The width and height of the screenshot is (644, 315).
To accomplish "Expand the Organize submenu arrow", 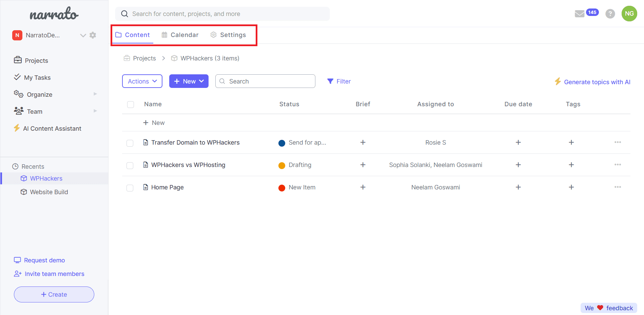I will pos(95,94).
